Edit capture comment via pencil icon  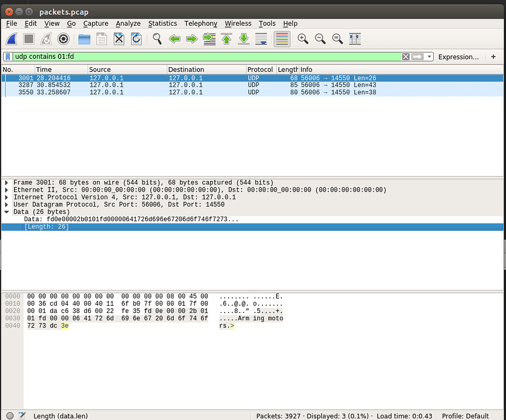pyautogui.click(x=21, y=416)
